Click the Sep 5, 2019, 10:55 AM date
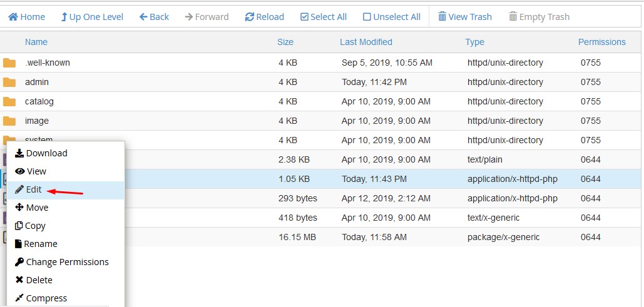This screenshot has height=307, width=644. point(387,63)
